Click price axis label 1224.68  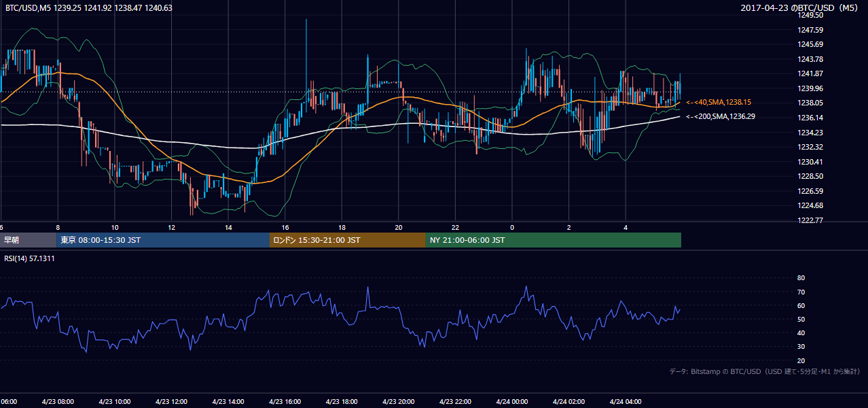coord(810,205)
